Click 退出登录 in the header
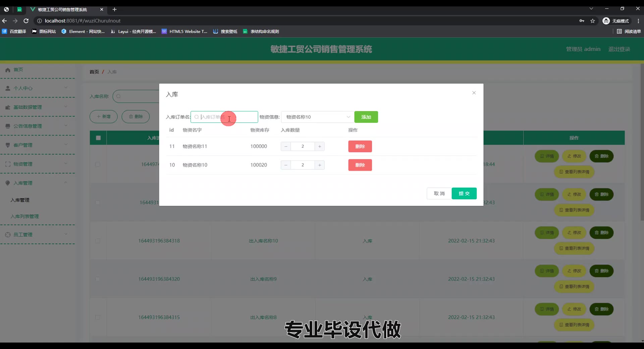The height and width of the screenshot is (349, 644). click(619, 49)
